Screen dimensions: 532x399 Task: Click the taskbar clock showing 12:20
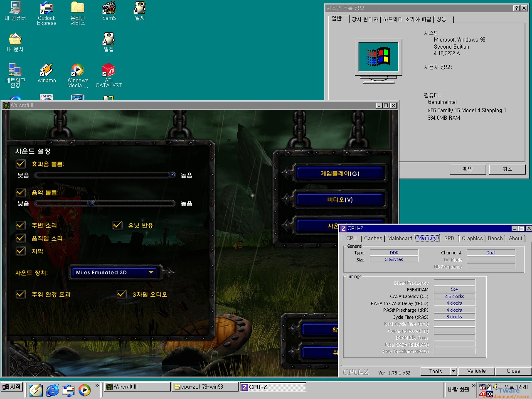[x=516, y=387]
